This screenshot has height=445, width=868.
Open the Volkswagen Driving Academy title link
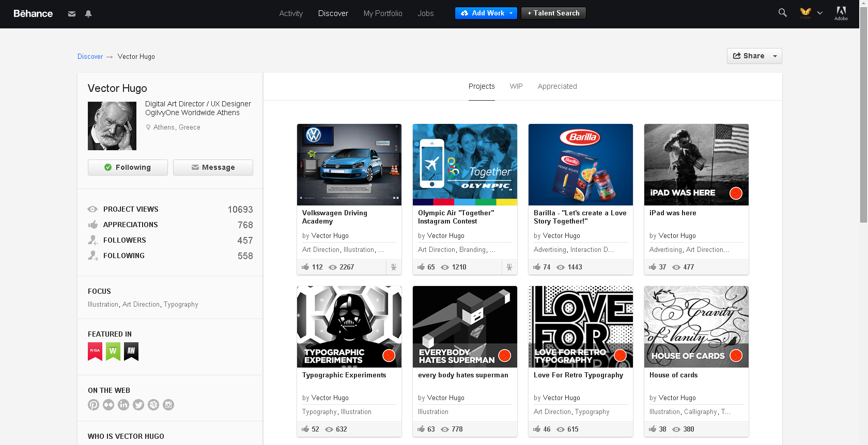[x=335, y=217]
